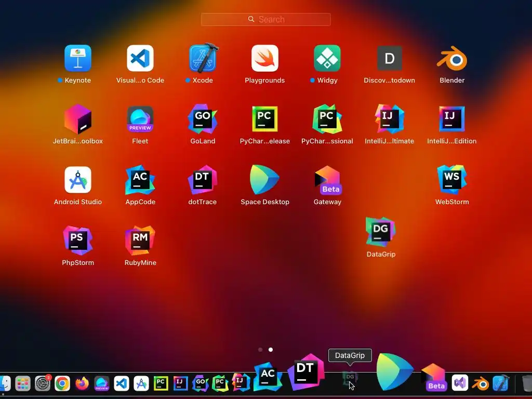Launch Space Desktop in Launchpad grid
Screen dimensions: 532x399
[x=264, y=180]
